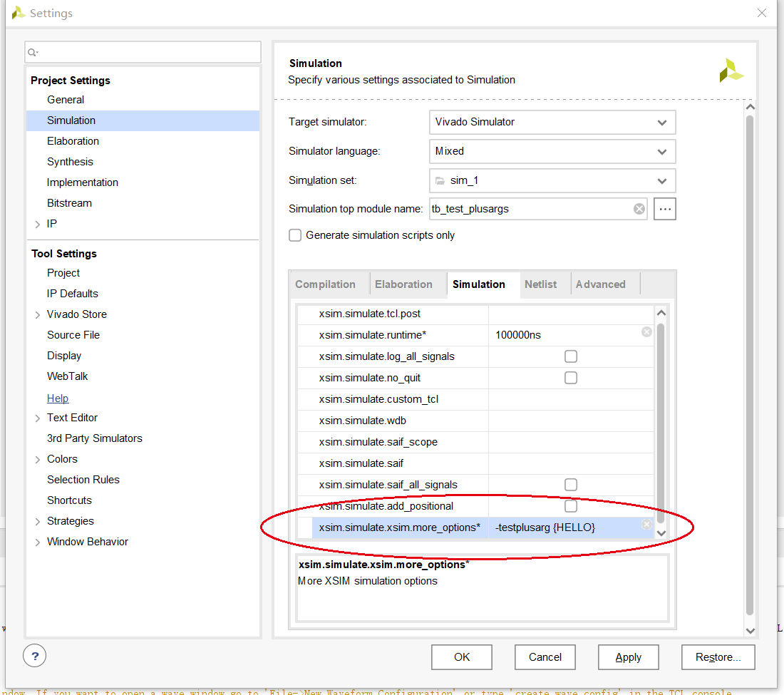Switch to the Elaboration tab

click(403, 284)
